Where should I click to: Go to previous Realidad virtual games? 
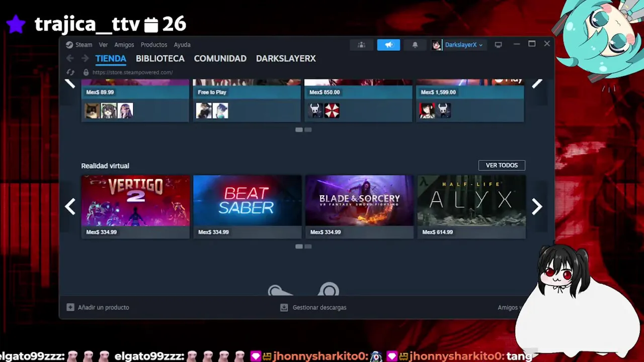[70, 206]
